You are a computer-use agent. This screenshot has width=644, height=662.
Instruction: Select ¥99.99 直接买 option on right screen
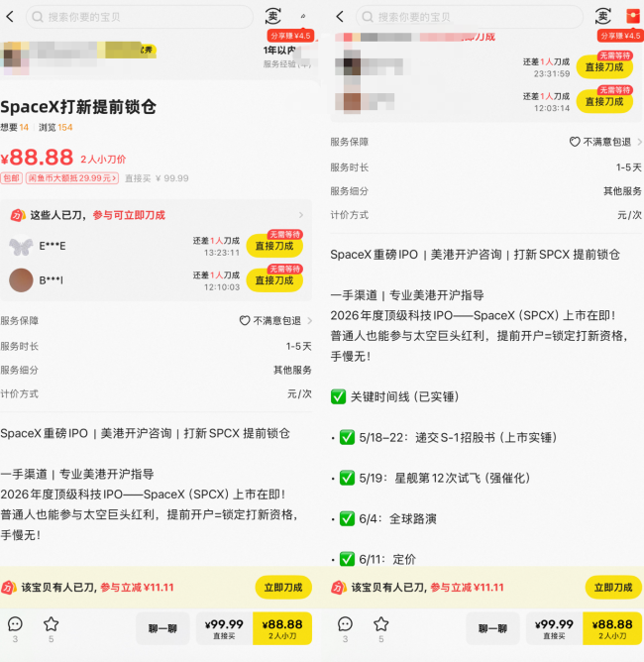coord(554,628)
